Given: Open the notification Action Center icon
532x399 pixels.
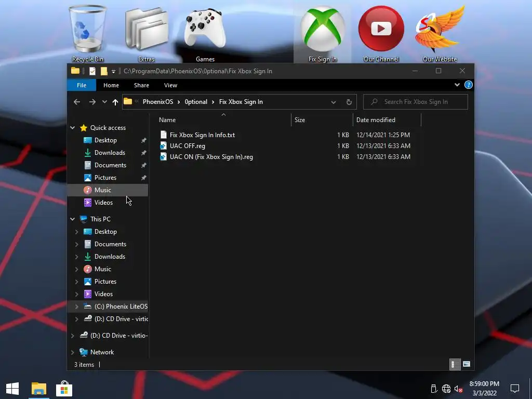Looking at the screenshot, I should pos(515,389).
